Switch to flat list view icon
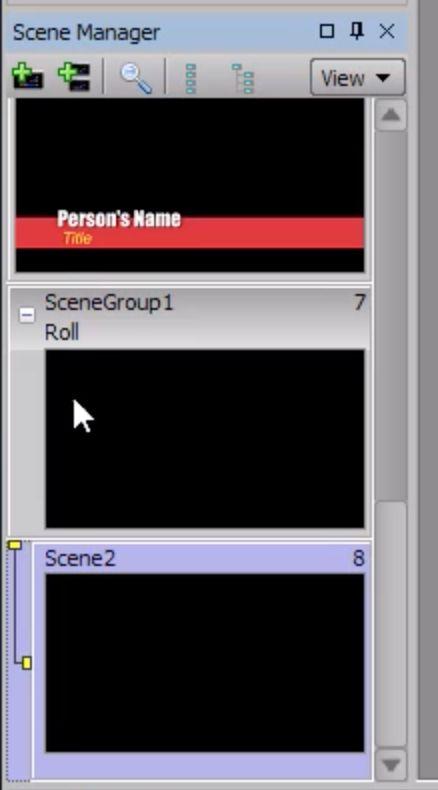The height and width of the screenshot is (790, 438). [191, 79]
